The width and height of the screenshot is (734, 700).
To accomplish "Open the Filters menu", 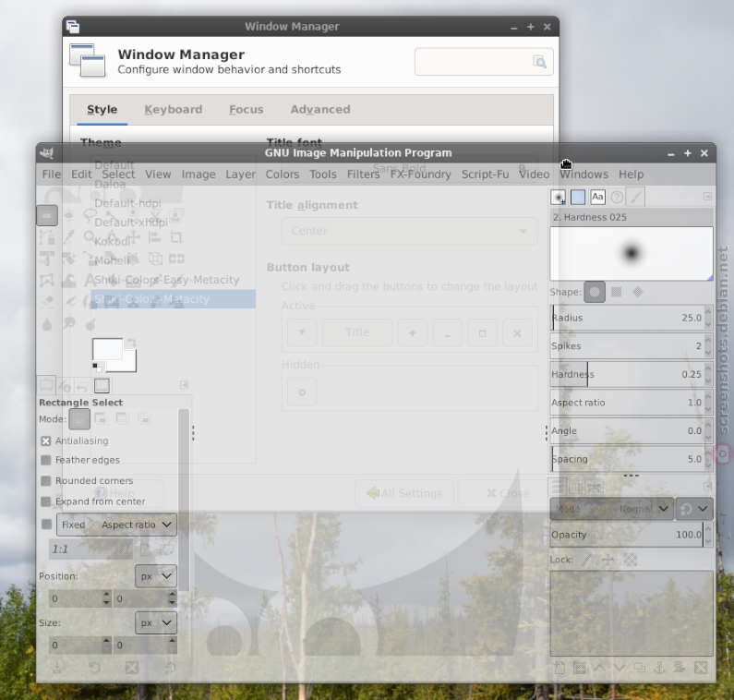I will [x=363, y=175].
